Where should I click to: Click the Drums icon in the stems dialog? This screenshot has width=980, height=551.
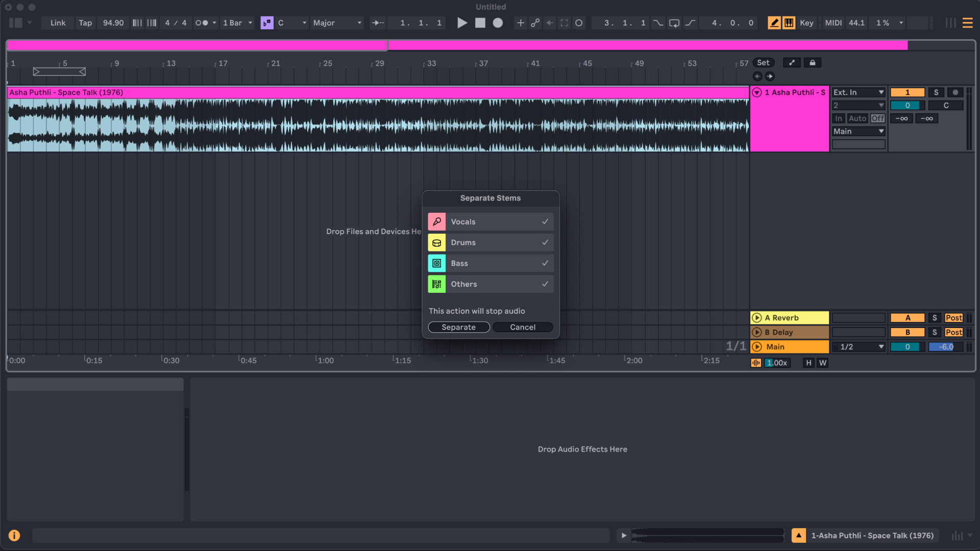click(x=437, y=242)
